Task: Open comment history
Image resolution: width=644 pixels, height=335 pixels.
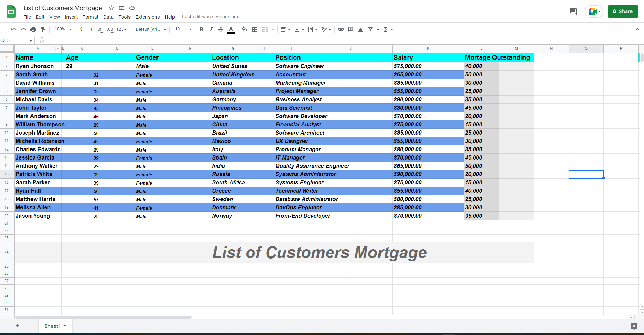Action: (573, 11)
